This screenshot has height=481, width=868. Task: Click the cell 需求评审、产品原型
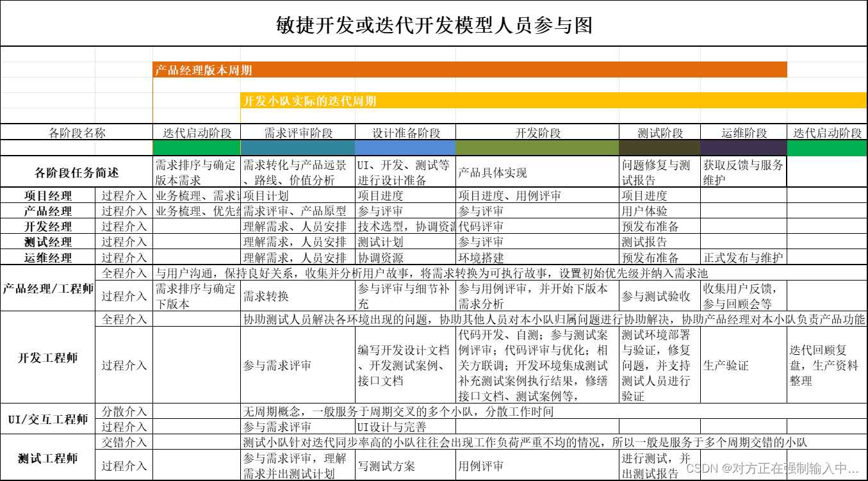click(x=299, y=211)
